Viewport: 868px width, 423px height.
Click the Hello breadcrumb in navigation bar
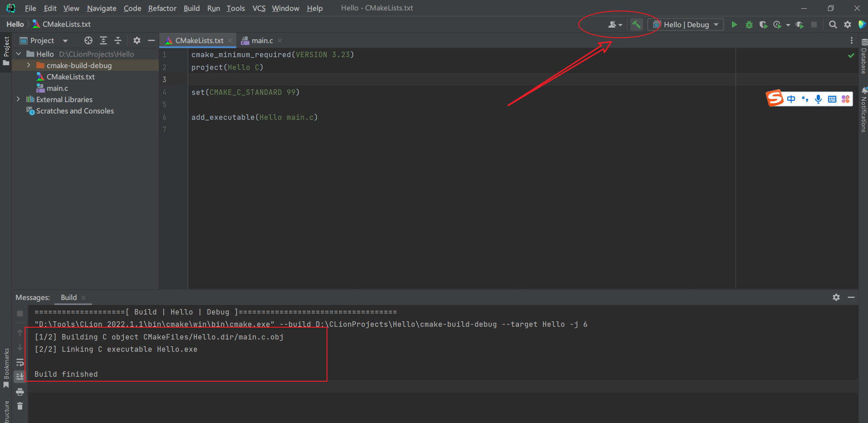pyautogui.click(x=15, y=24)
